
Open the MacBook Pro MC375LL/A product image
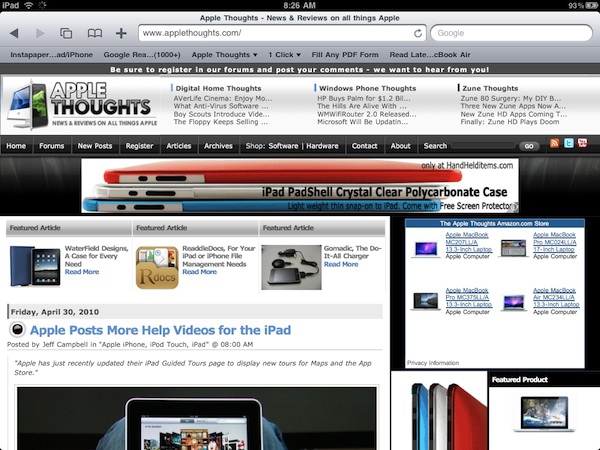[x=426, y=301]
